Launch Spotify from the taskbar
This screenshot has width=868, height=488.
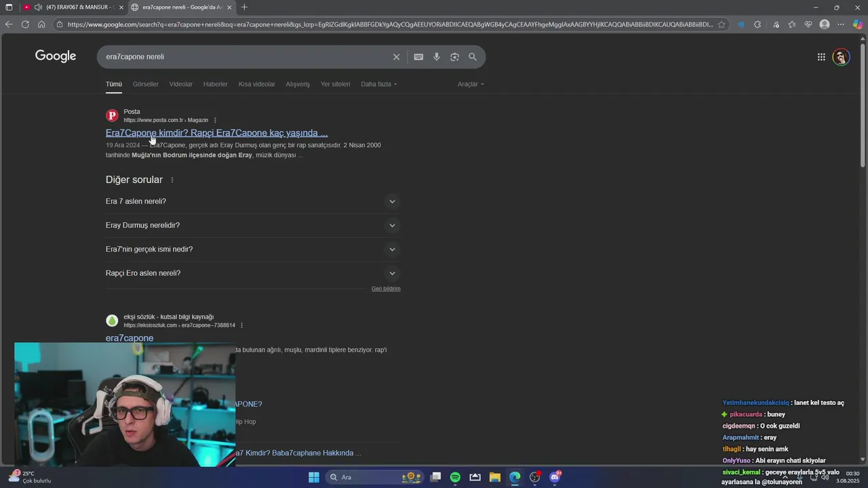[455, 477]
